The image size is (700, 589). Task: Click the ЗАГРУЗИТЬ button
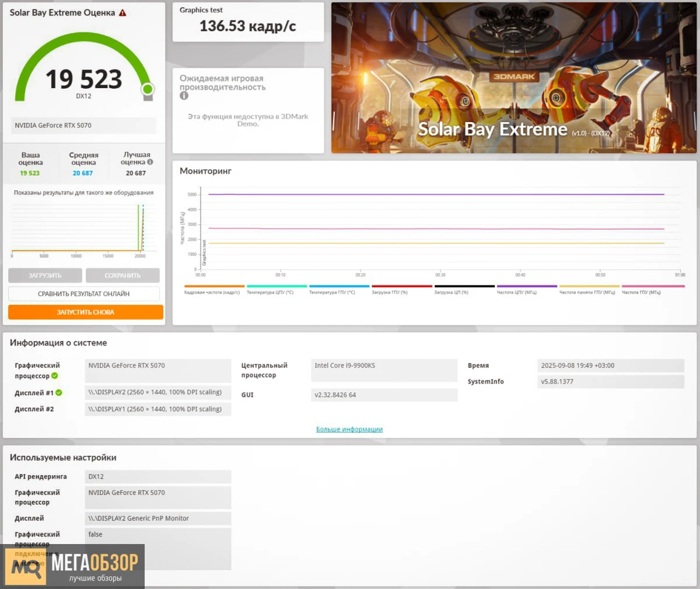(x=45, y=276)
